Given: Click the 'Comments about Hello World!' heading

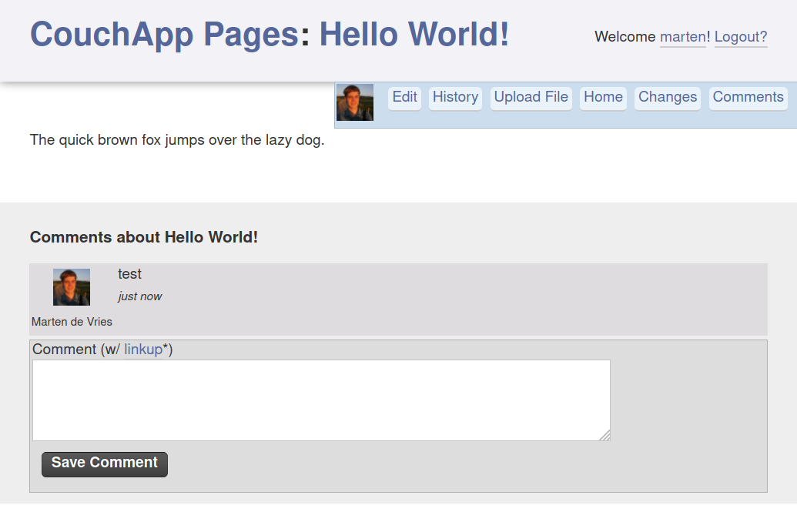Looking at the screenshot, I should [x=144, y=237].
